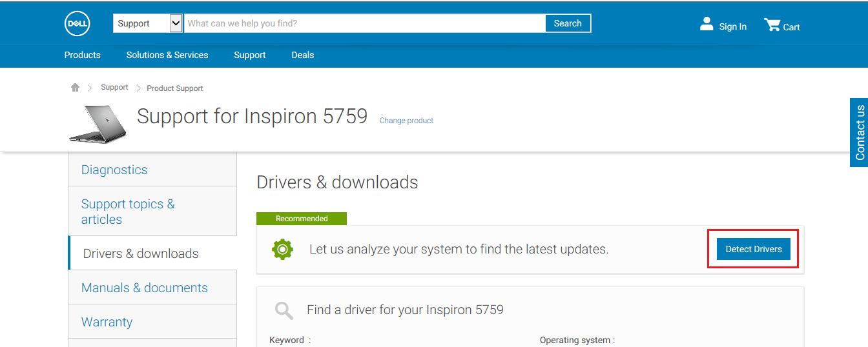Click the Recommended green label

[x=302, y=219]
